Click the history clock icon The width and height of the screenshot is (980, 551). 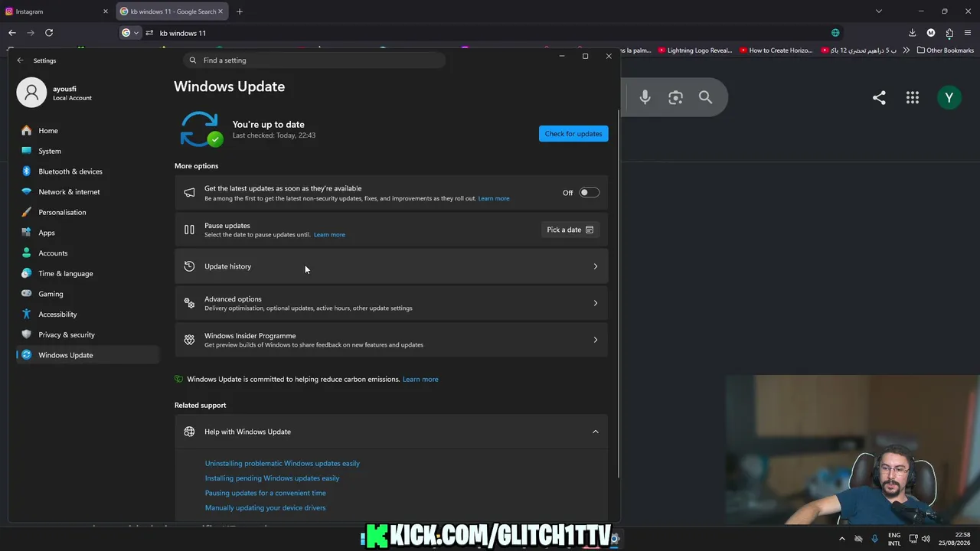(x=189, y=266)
